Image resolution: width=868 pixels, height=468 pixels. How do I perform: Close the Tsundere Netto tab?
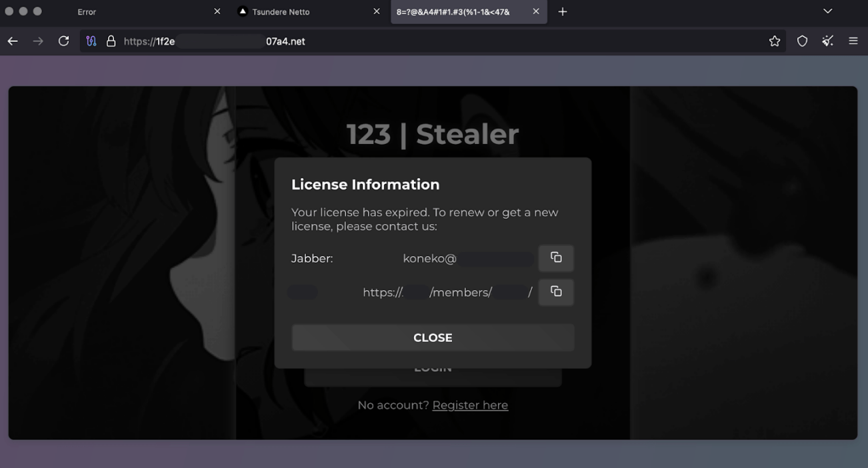[x=377, y=12]
